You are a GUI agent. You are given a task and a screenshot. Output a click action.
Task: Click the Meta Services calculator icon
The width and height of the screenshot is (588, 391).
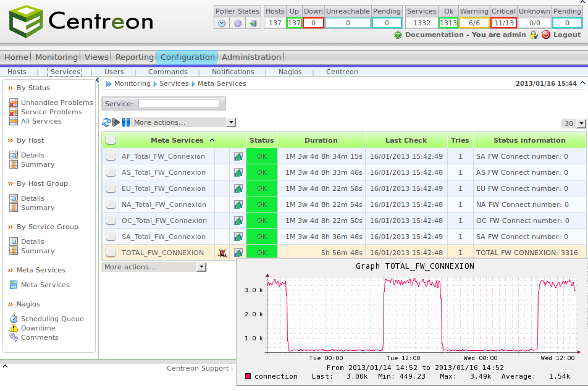[14, 285]
